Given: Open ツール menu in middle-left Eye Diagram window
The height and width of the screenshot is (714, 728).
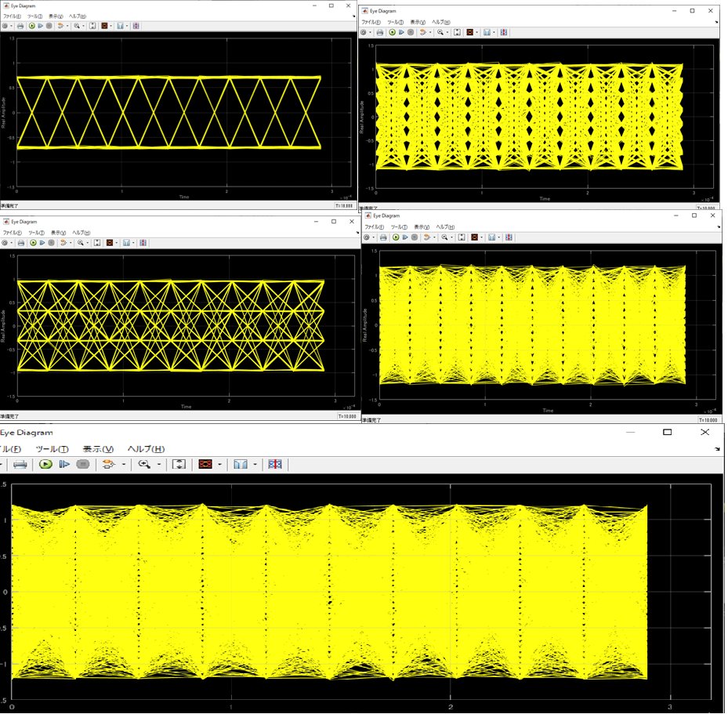Looking at the screenshot, I should pos(36,233).
